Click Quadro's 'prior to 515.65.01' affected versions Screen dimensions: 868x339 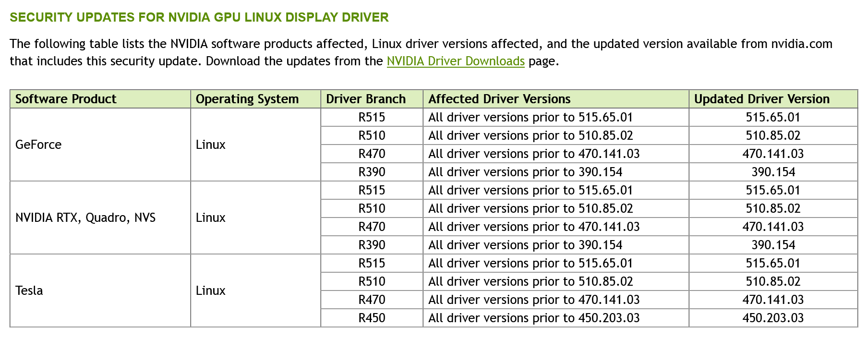[556, 190]
